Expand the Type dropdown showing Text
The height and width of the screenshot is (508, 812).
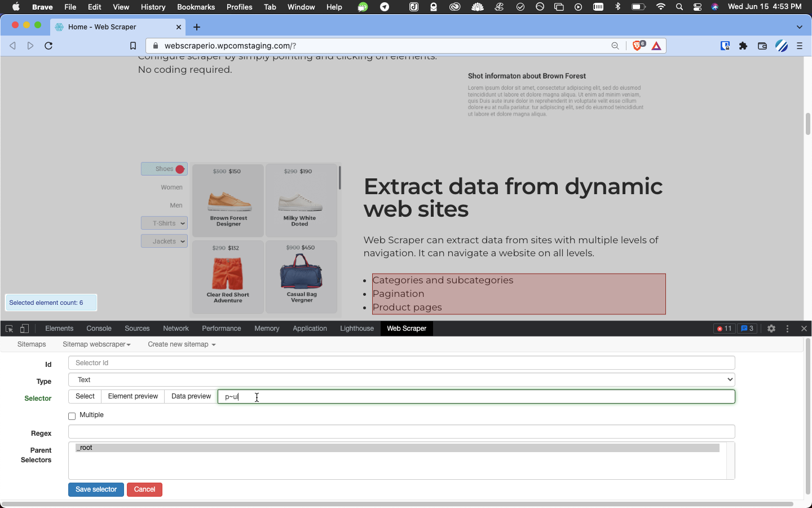(x=401, y=380)
